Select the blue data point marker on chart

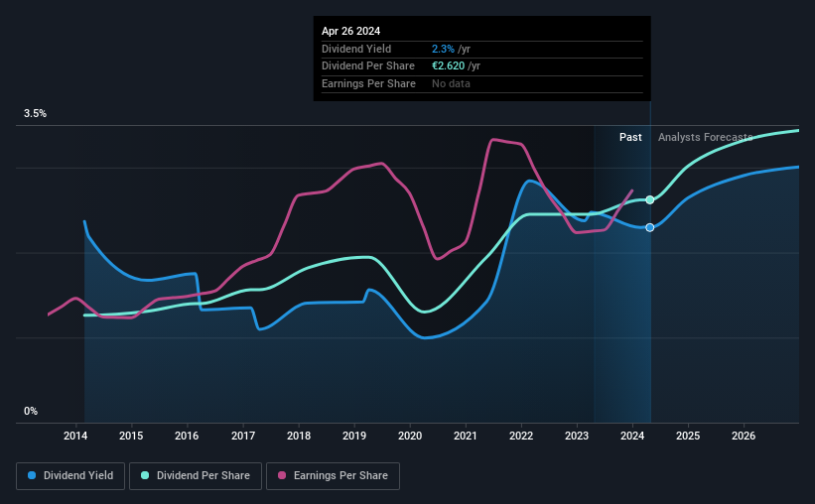coord(649,227)
